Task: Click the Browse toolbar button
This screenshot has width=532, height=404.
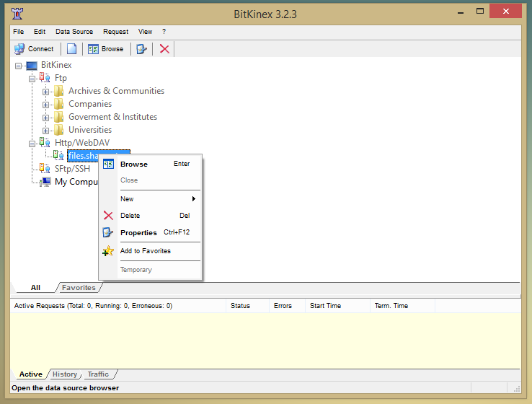Action: [105, 49]
